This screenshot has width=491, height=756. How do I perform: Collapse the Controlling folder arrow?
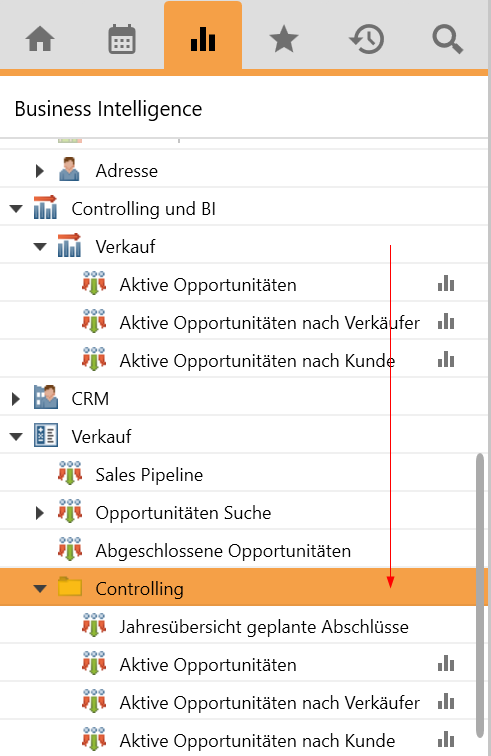pos(40,589)
